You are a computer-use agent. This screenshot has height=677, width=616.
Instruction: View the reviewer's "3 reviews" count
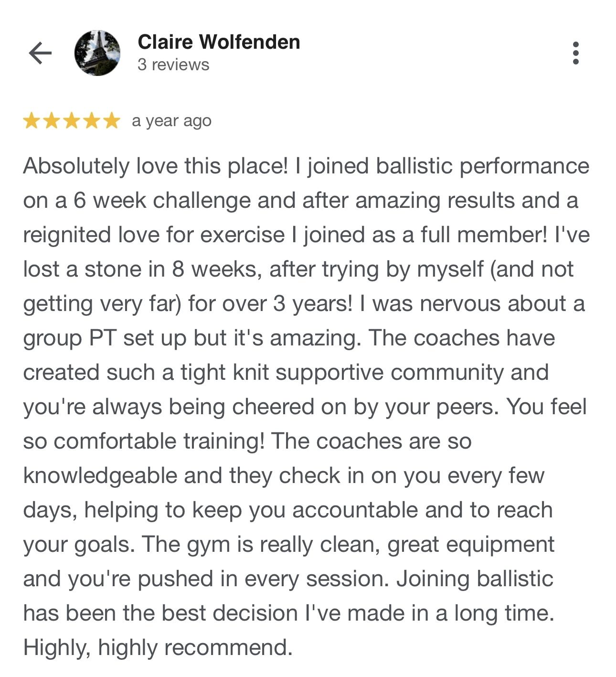tap(173, 64)
